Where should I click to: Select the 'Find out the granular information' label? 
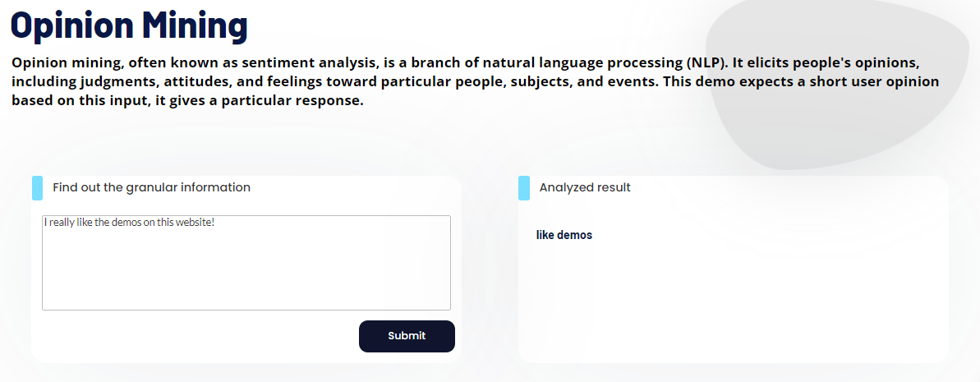coord(151,187)
